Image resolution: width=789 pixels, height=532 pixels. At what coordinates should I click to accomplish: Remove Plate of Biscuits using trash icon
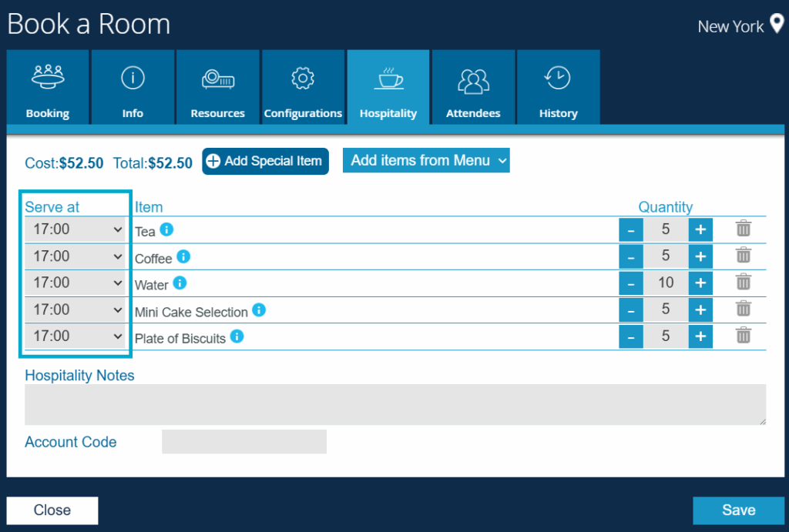coord(743,336)
